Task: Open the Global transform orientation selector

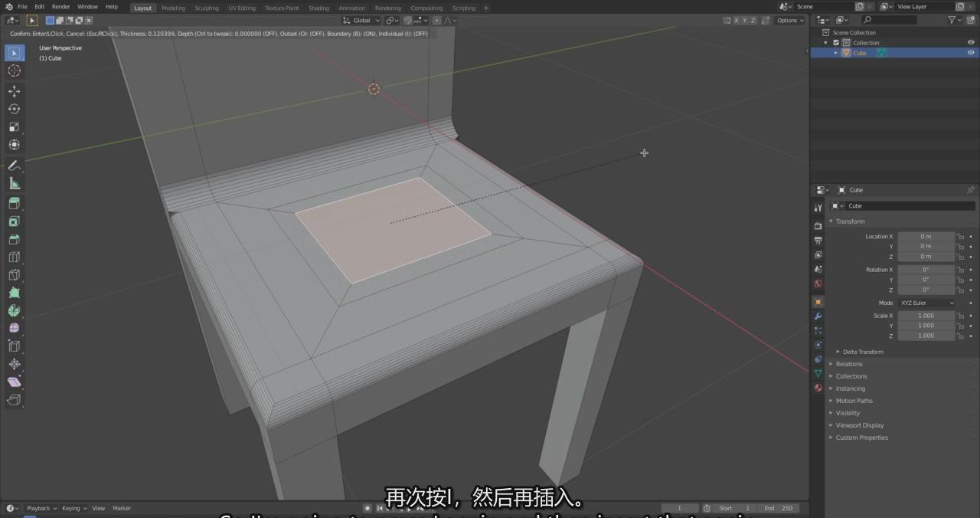Action: click(x=361, y=21)
